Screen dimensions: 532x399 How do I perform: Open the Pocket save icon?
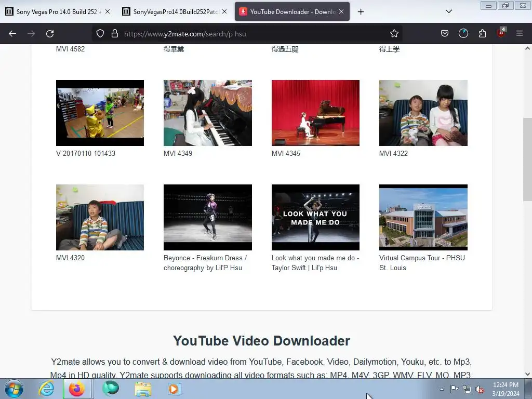coord(445,34)
